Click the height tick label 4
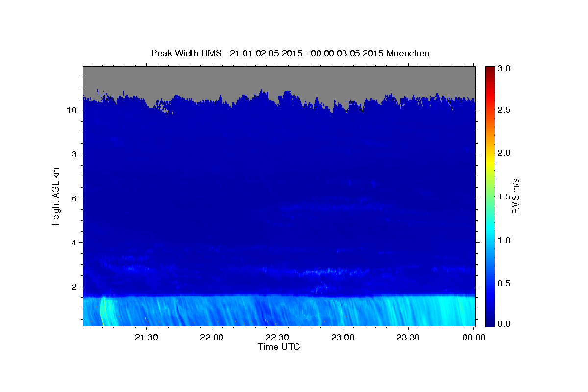588x392 pixels. (x=73, y=242)
